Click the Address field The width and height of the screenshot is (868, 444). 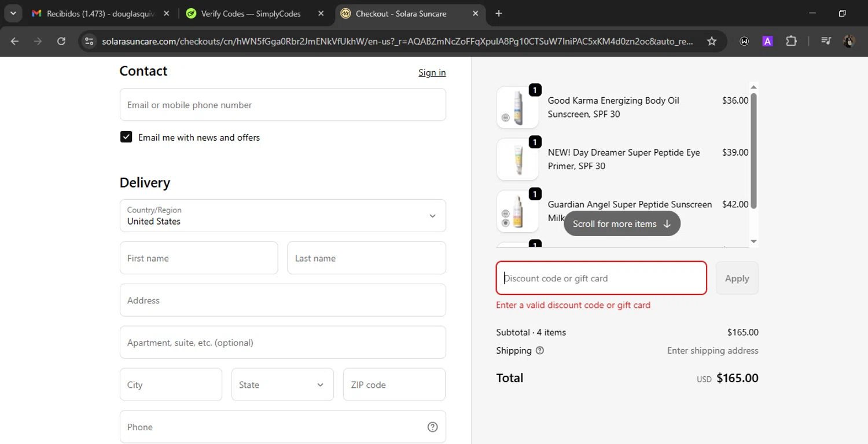[282, 300]
